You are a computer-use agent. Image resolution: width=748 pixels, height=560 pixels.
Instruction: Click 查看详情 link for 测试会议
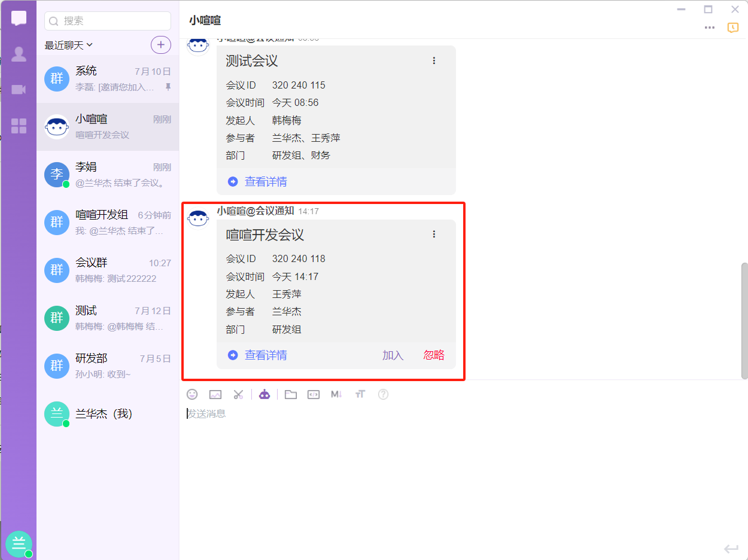click(265, 182)
